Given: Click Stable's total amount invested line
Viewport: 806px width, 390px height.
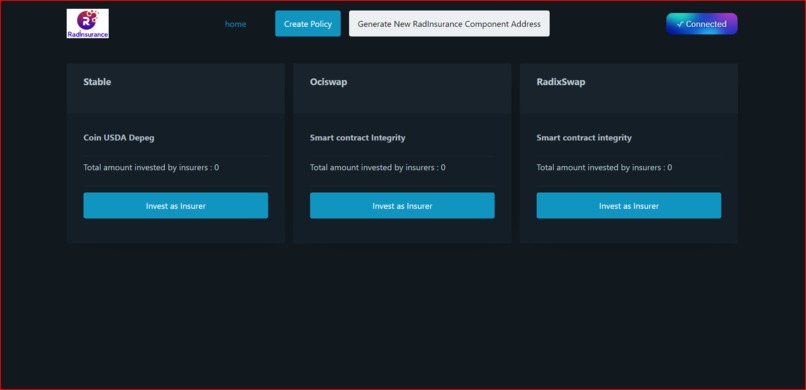Looking at the screenshot, I should coord(151,168).
